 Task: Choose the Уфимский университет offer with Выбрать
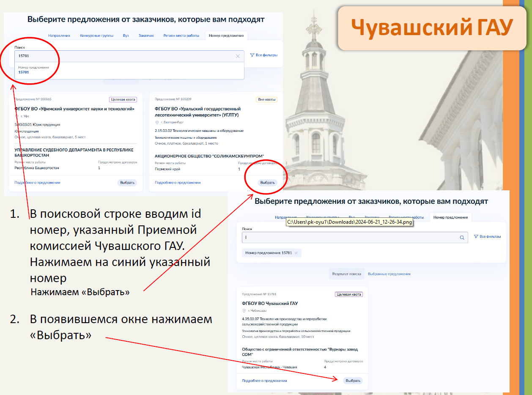tap(127, 183)
